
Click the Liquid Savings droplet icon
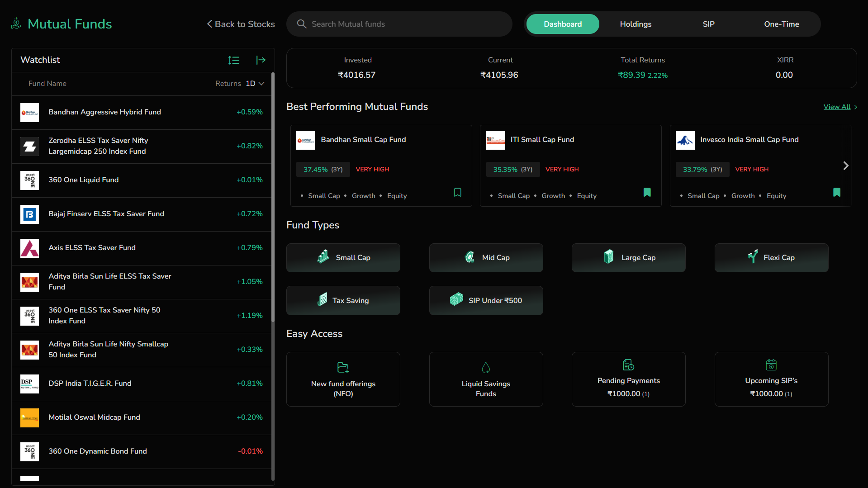(x=486, y=367)
